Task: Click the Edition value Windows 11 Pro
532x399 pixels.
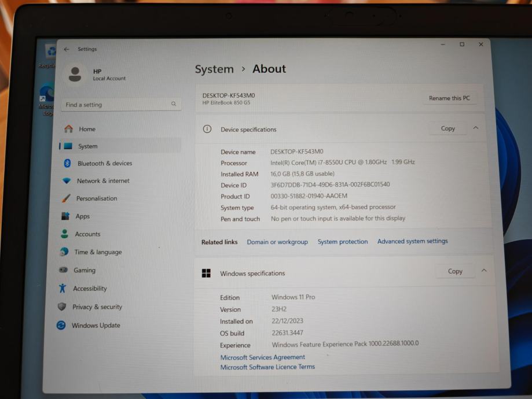Action: (x=293, y=297)
